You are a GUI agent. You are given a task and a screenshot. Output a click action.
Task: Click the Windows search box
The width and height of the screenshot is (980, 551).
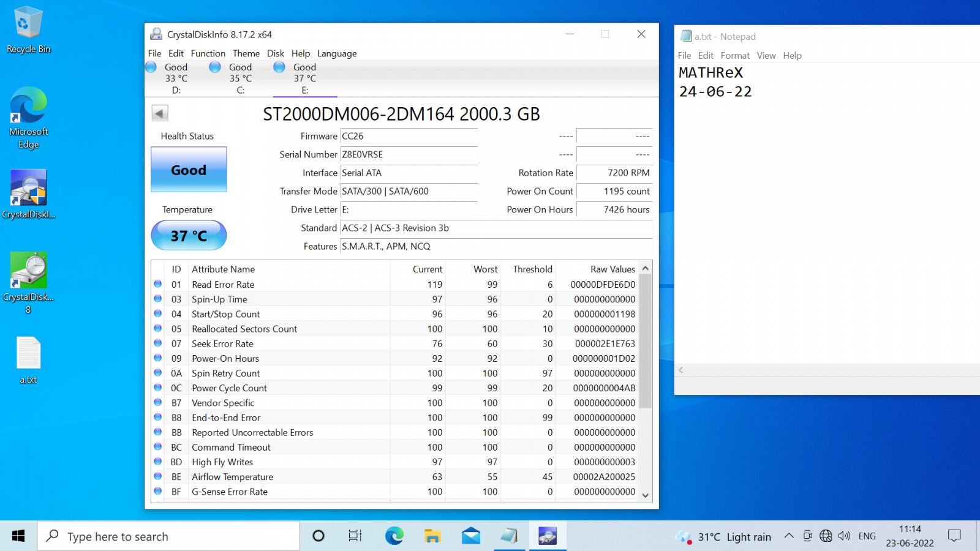[x=168, y=536]
